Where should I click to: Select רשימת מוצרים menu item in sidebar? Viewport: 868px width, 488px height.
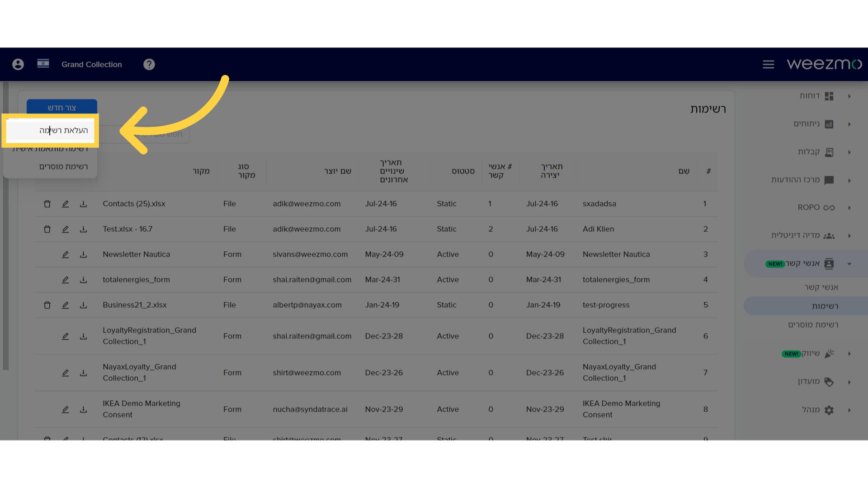(x=813, y=324)
